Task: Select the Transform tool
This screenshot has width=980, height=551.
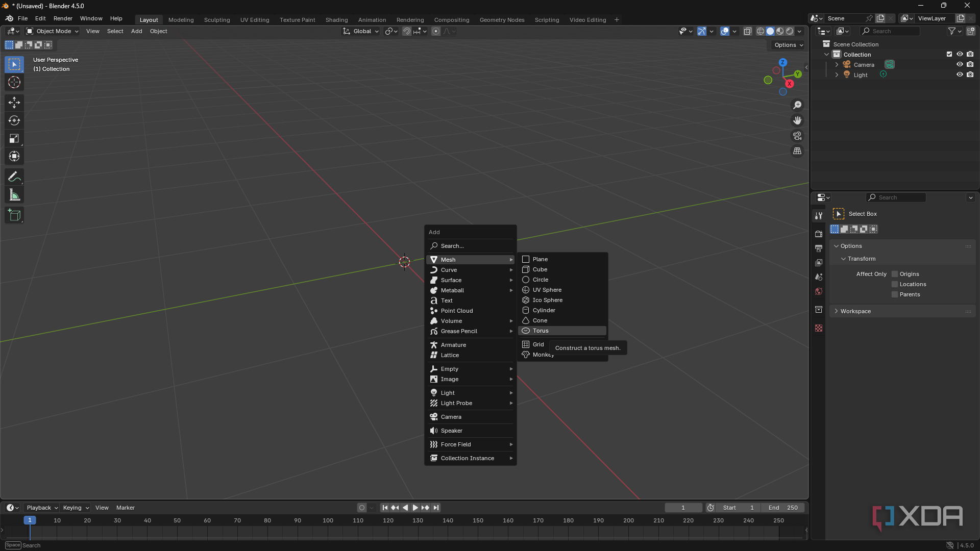Action: pyautogui.click(x=14, y=156)
